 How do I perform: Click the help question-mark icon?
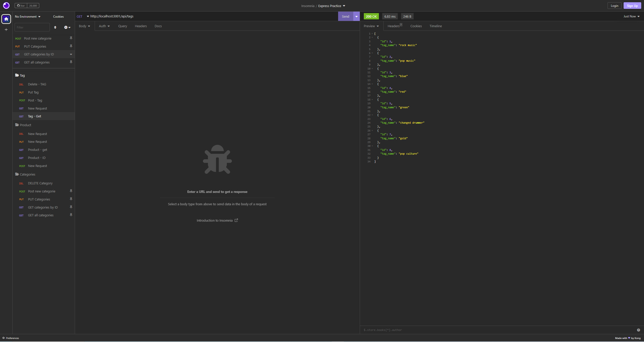click(638, 330)
